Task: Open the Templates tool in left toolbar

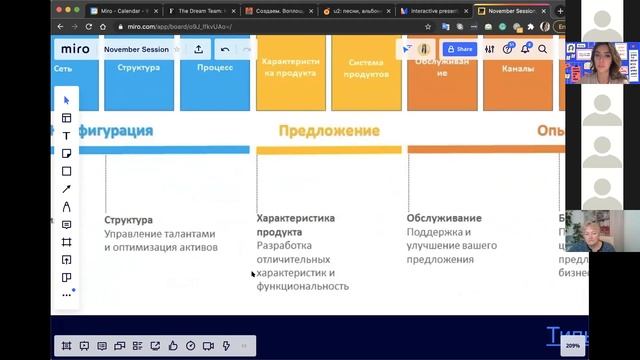Action: 67,118
